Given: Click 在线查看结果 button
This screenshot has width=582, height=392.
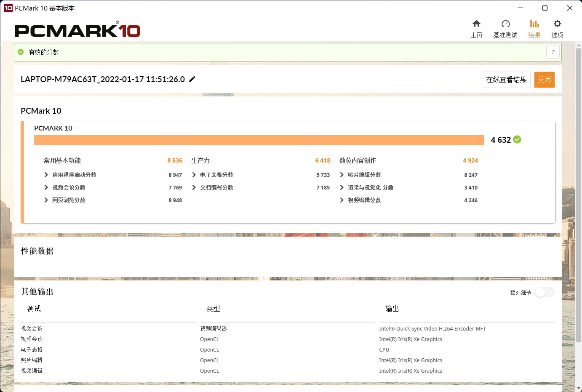Looking at the screenshot, I should click(x=506, y=80).
